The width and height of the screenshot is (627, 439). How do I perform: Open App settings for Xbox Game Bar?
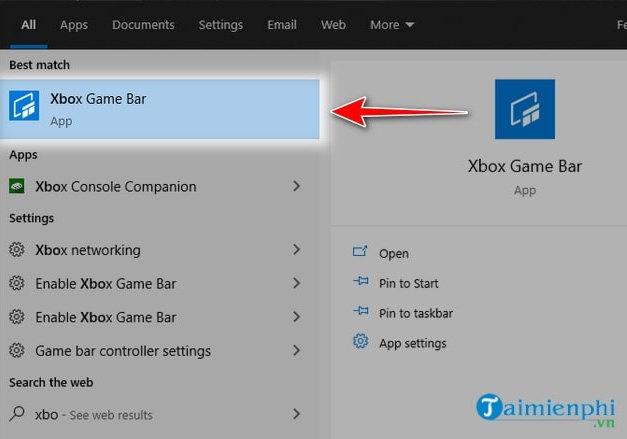pyautogui.click(x=413, y=343)
